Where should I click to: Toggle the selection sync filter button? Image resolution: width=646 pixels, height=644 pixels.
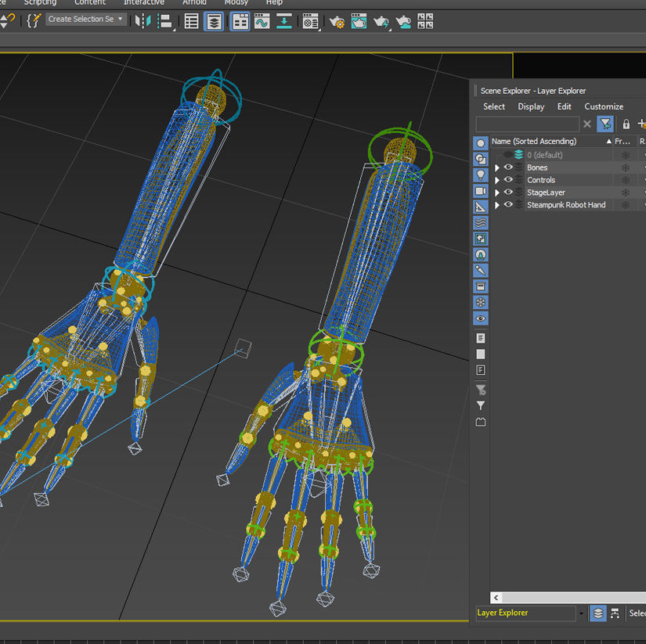[x=605, y=124]
